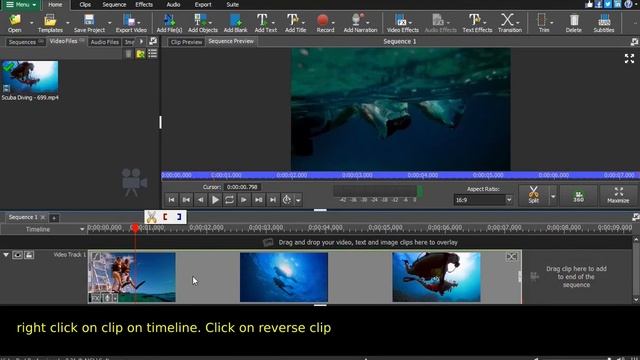
Task: Expand the Split button dropdown arrow
Action: 553,196
